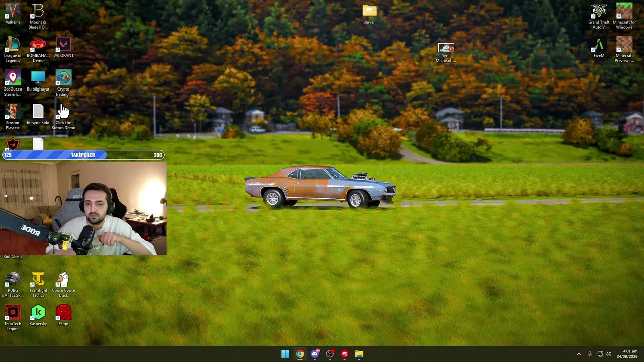This screenshot has height=362, width=644.
Task: Open the Feign game shortcut
Action: point(63,316)
